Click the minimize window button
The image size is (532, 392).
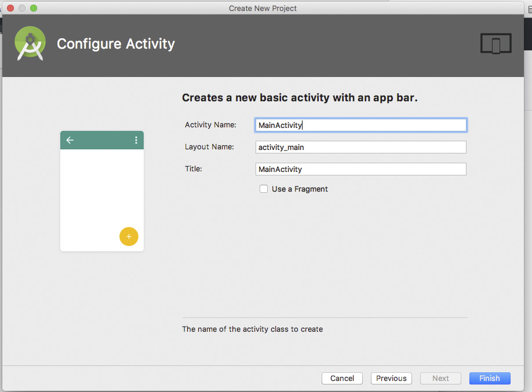[22, 8]
